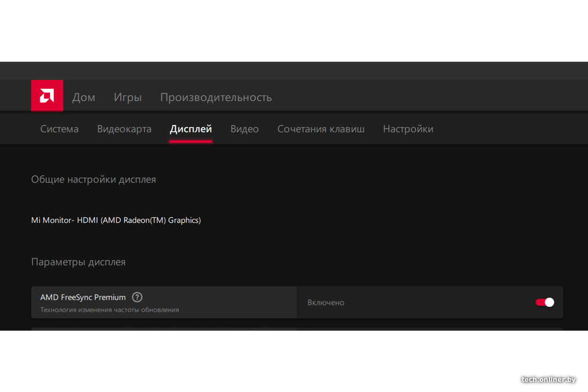588x392 pixels.
Task: Switch to the Игры tab
Action: coord(128,97)
